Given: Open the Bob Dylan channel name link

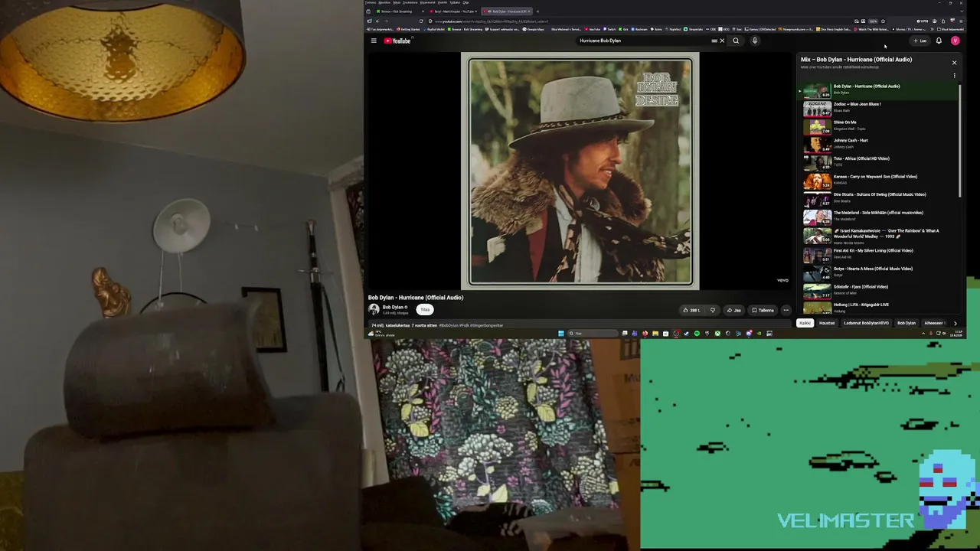Looking at the screenshot, I should click(x=393, y=307).
